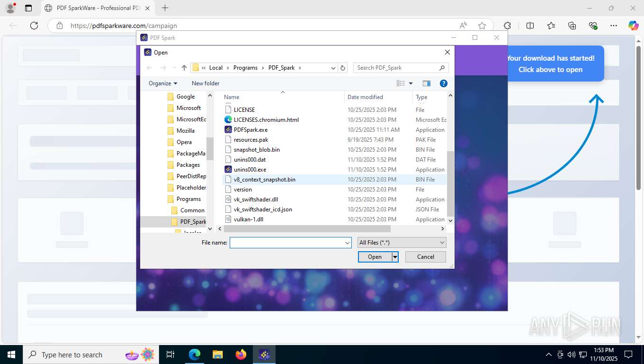This screenshot has width=644, height=364.
Task: Select PDFSpark.exe application file
Action: point(250,129)
